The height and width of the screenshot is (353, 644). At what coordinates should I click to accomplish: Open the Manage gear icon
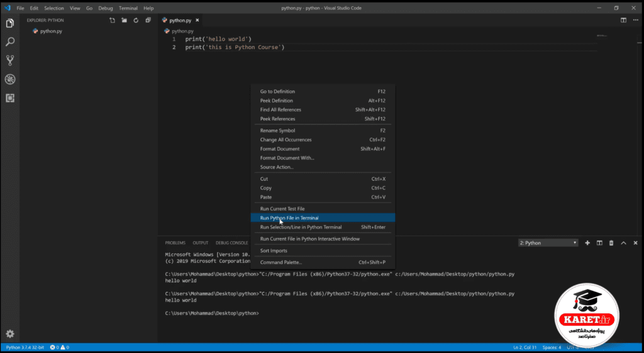point(10,334)
